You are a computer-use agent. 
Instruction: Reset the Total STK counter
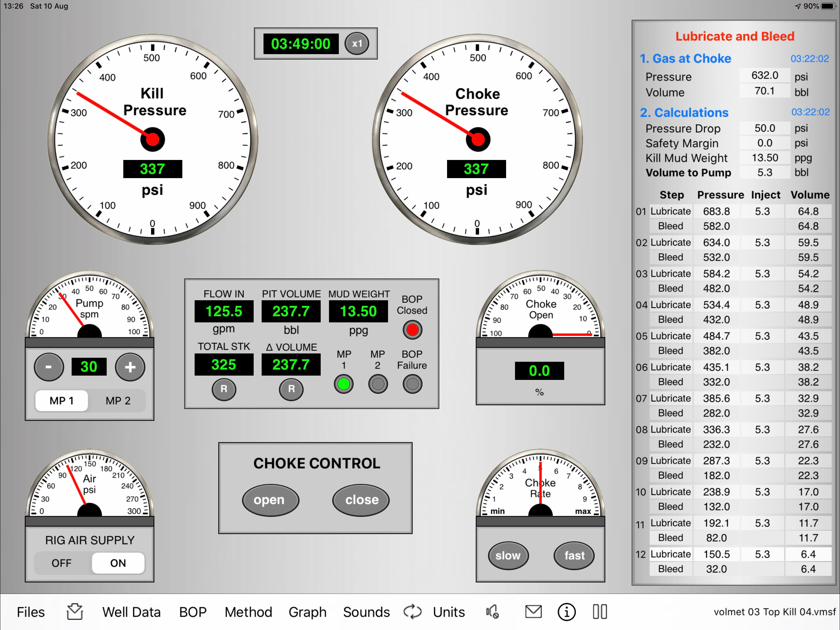[x=224, y=389]
